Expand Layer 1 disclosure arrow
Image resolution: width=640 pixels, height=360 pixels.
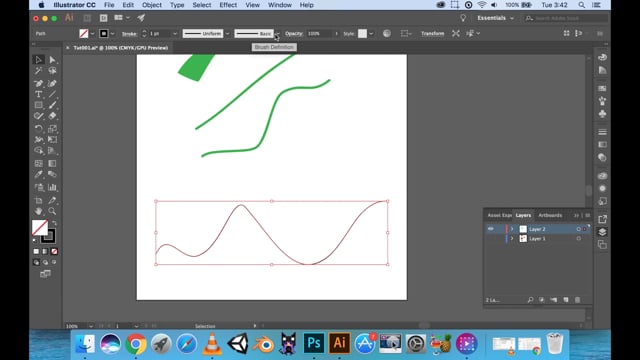click(x=512, y=239)
